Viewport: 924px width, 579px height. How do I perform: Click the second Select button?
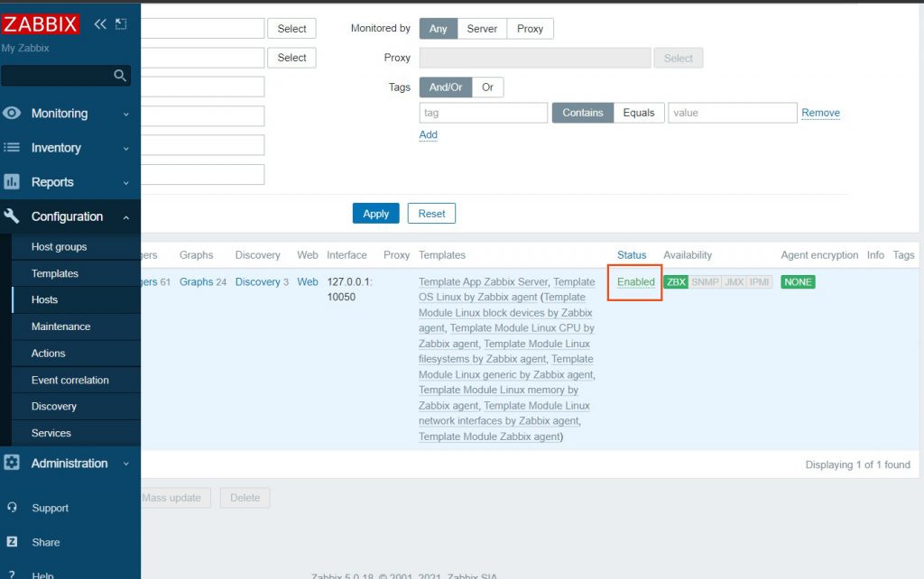[x=291, y=58]
